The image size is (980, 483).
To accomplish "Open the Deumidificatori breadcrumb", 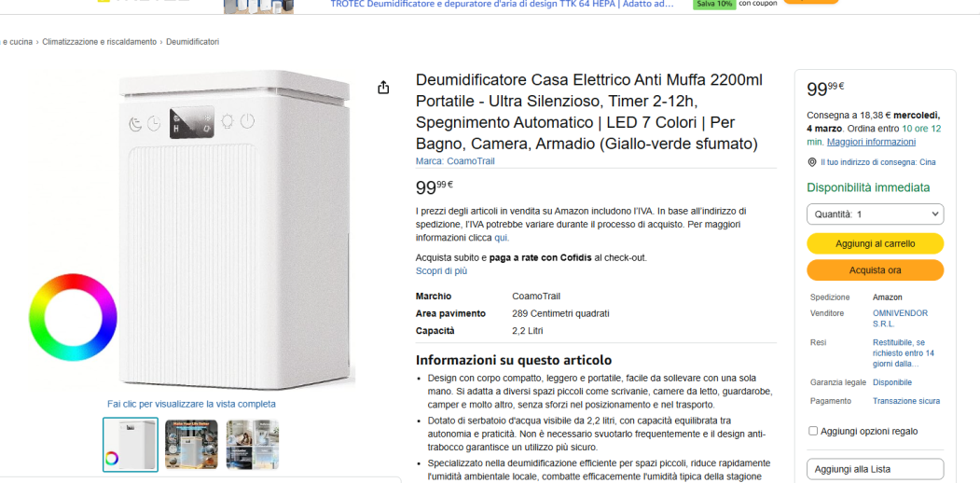I will [192, 42].
